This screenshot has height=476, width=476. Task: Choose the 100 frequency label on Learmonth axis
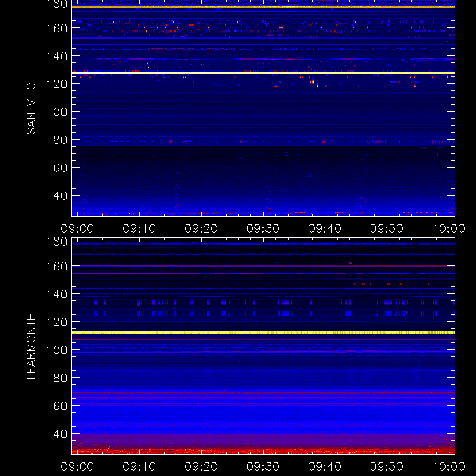57,350
